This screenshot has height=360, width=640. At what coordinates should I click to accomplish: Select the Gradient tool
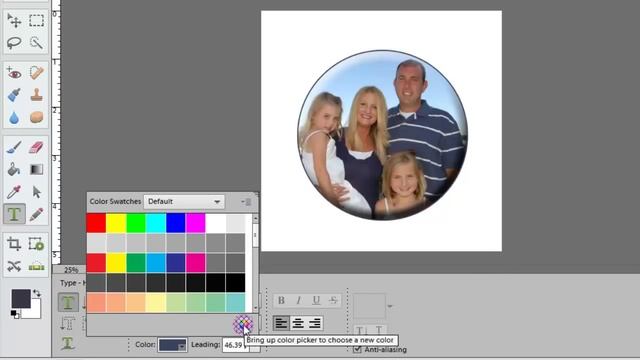[x=36, y=169]
